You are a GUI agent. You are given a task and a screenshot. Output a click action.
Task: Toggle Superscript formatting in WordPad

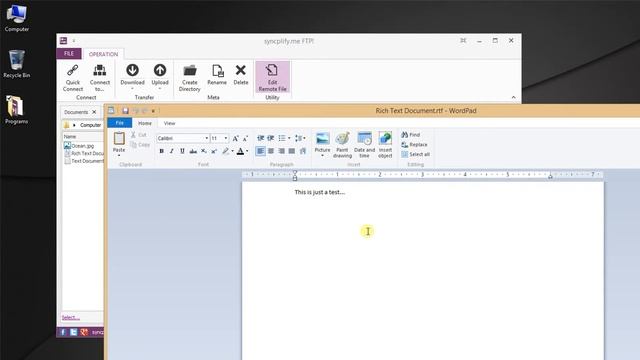click(214, 151)
